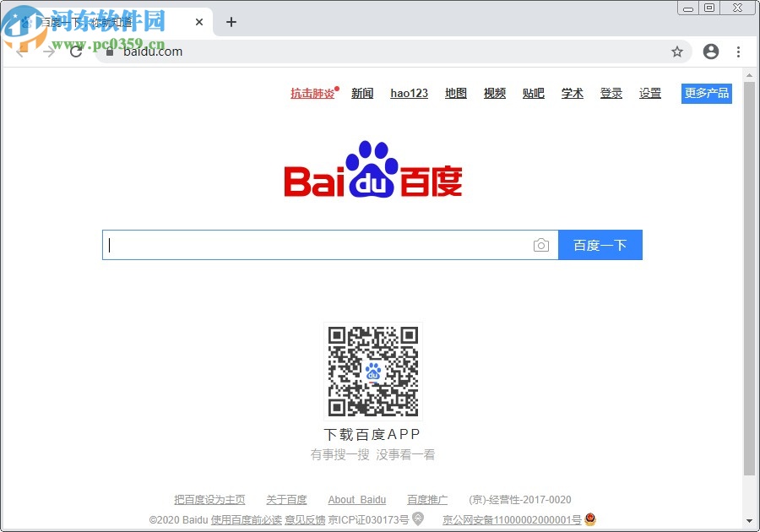
Task: Minimize the browser window
Action: [x=688, y=8]
